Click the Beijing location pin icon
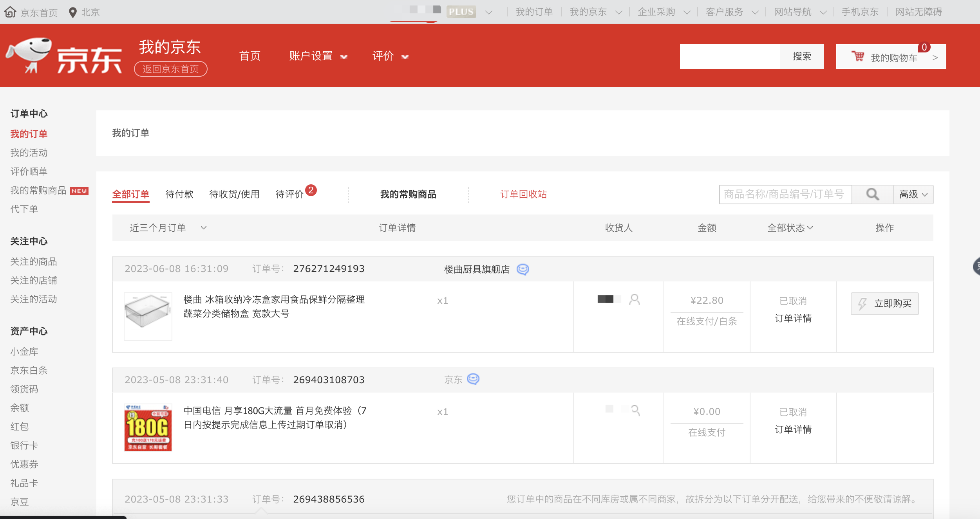This screenshot has width=980, height=519. (x=72, y=13)
